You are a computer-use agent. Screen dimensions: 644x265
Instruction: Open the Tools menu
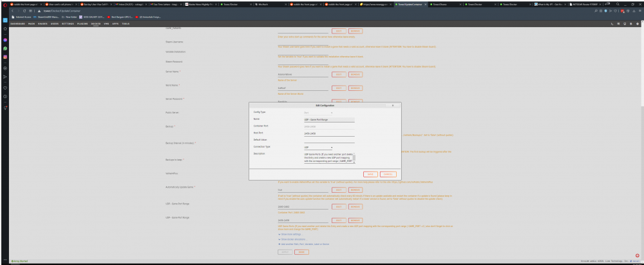[126, 24]
